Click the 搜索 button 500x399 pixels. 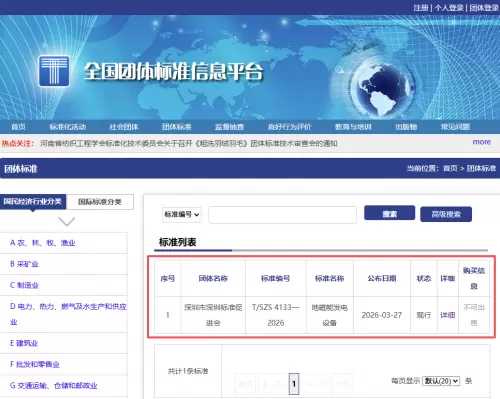[x=389, y=213]
